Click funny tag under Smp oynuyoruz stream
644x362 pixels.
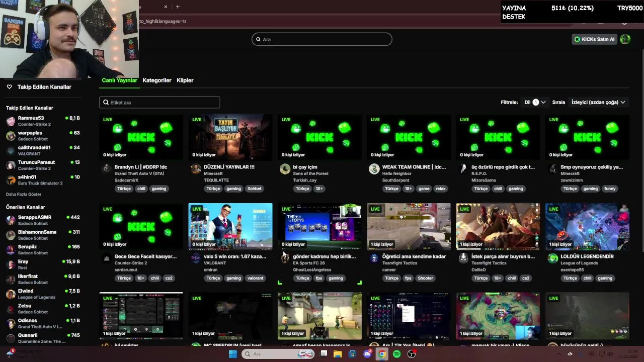[610, 189]
